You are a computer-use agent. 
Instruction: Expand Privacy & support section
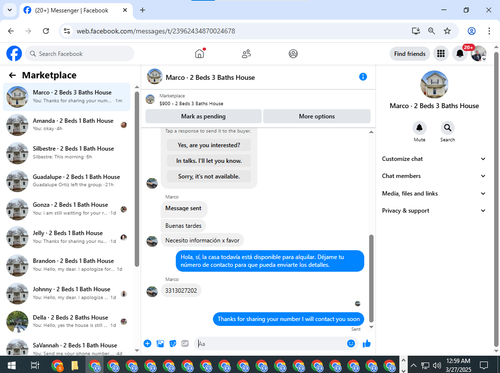[434, 211]
